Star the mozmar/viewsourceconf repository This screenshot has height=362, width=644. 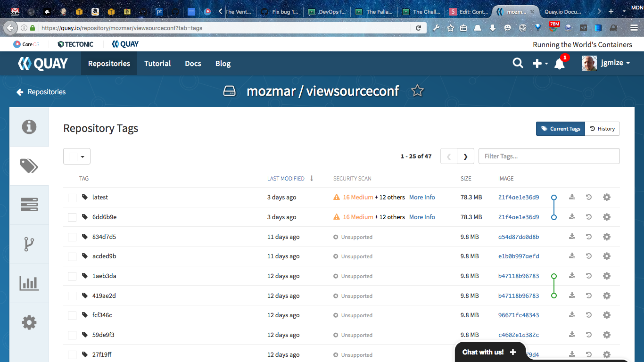pos(417,90)
